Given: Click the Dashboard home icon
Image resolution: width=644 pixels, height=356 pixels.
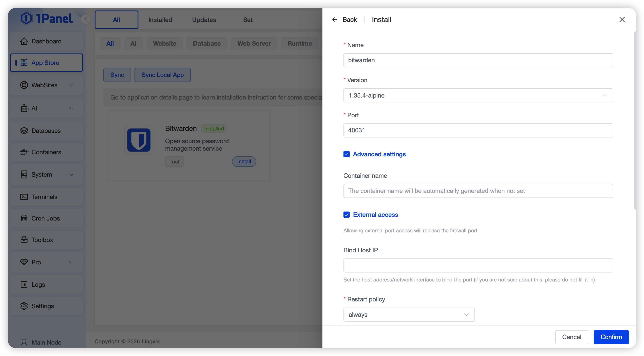Looking at the screenshot, I should pyautogui.click(x=24, y=41).
